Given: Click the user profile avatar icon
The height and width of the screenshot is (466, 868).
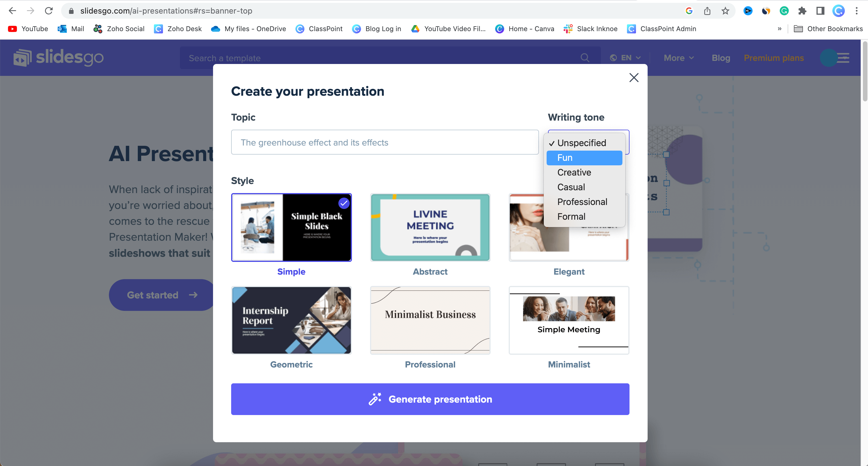Looking at the screenshot, I should [x=829, y=57].
